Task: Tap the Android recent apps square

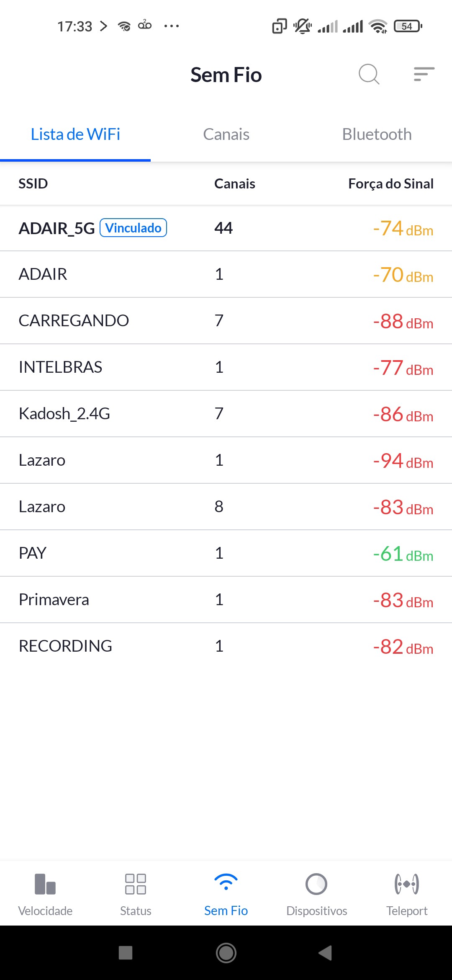Action: (126, 953)
